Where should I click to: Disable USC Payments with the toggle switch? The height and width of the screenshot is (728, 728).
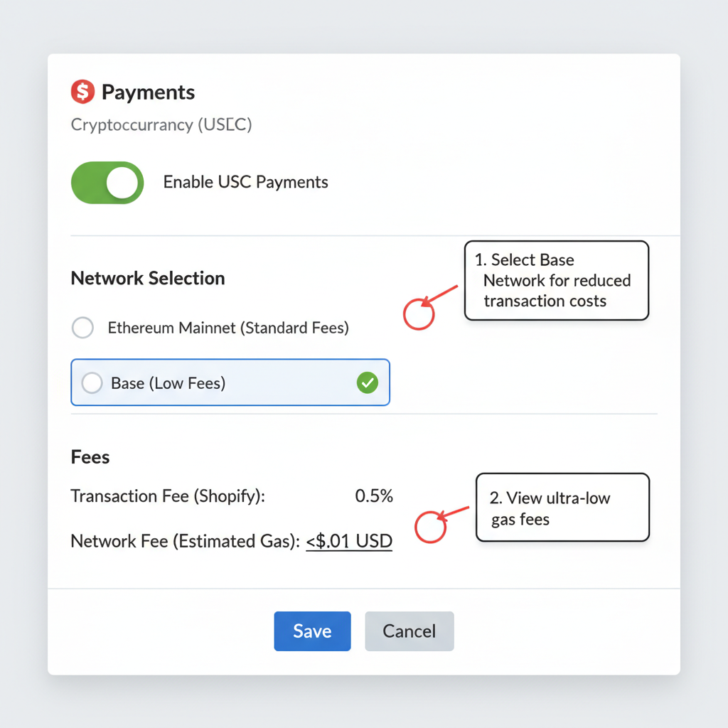click(x=107, y=183)
